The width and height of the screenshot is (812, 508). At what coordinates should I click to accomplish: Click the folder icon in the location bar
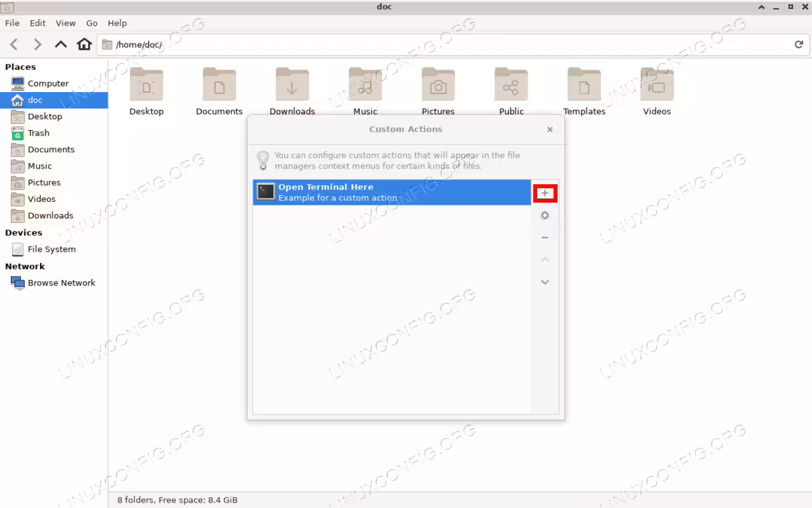coord(107,45)
